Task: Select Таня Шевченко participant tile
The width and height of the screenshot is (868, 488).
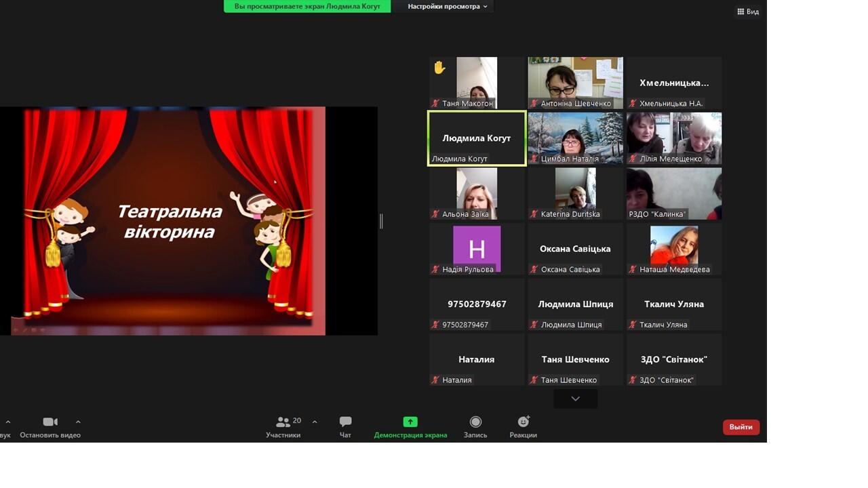Action: [x=575, y=360]
